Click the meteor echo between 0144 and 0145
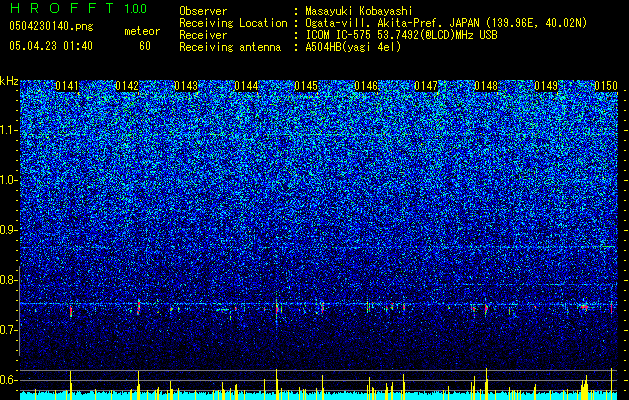The width and height of the screenshot is (629, 400). click(277, 308)
